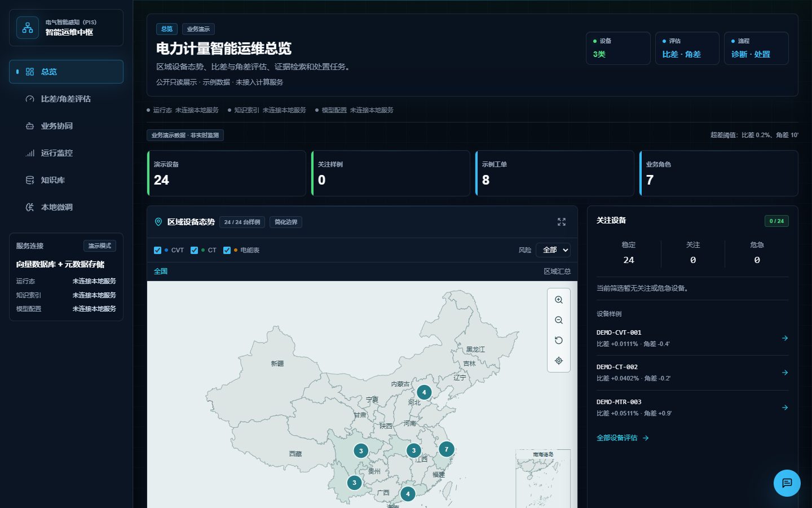Open 比差/角差评估 in the sidebar
Screen dimensions: 812x508
66,99
